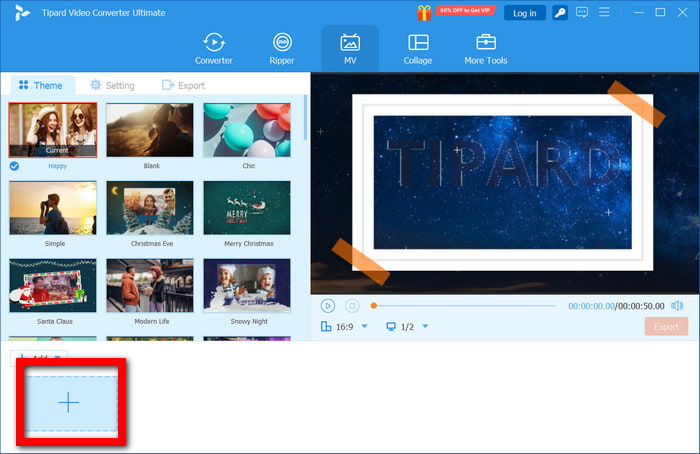The height and width of the screenshot is (454, 700).
Task: Select the Simple theme thumbnail
Action: click(x=53, y=208)
